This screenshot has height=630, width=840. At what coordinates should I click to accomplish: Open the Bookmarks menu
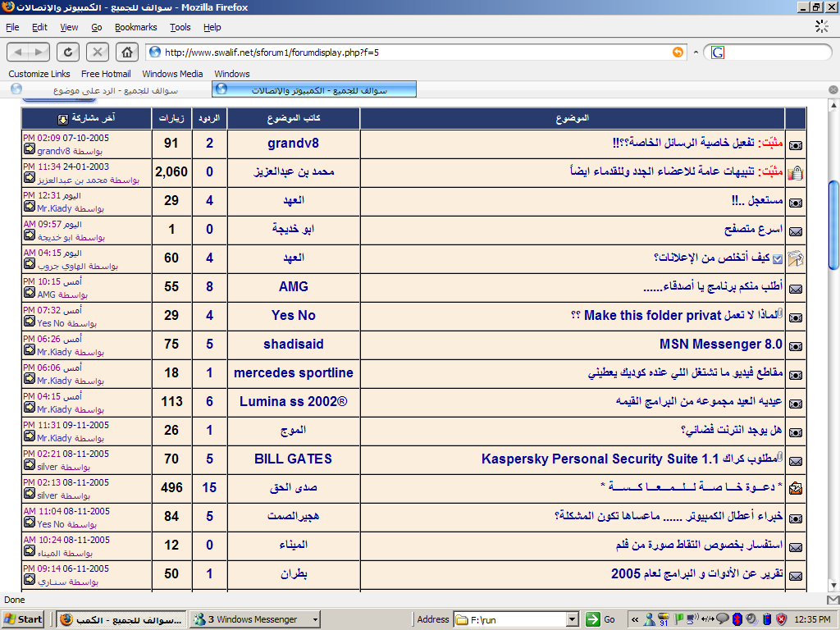click(135, 27)
